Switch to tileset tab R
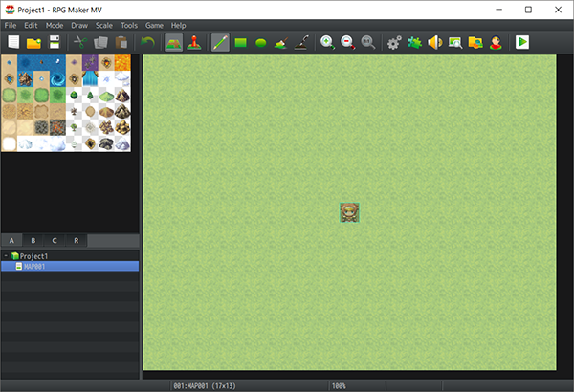This screenshot has height=392, width=574. click(77, 241)
